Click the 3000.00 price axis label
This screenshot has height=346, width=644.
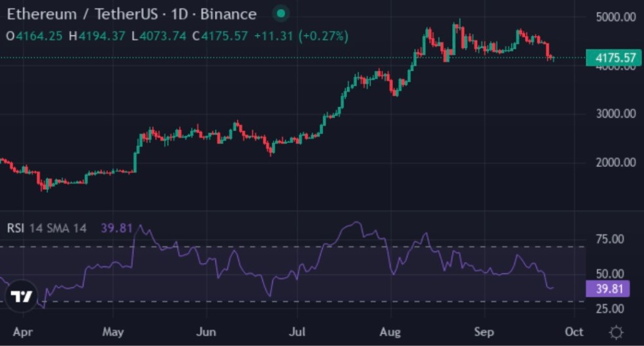coord(616,114)
